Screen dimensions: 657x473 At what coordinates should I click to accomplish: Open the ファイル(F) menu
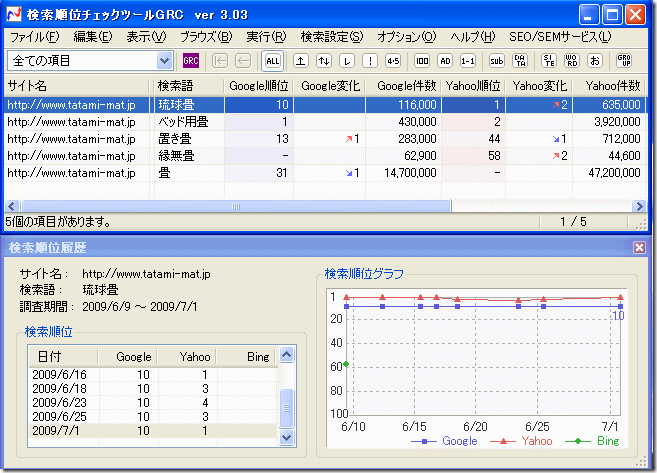[x=34, y=37]
